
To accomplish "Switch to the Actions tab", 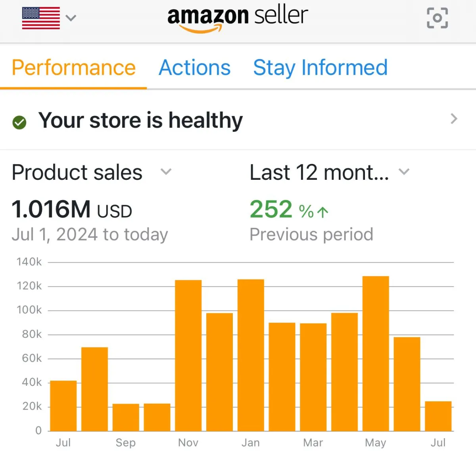I will 194,67.
